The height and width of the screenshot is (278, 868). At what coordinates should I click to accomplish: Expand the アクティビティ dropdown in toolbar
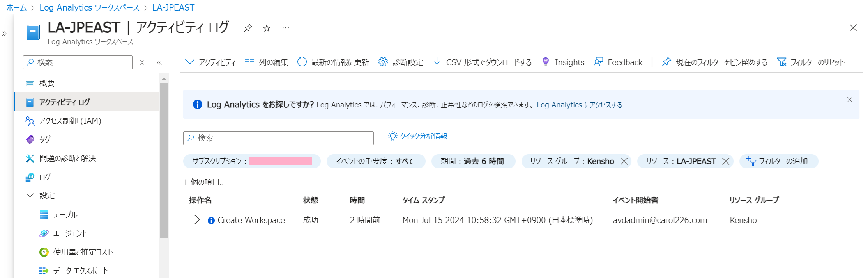click(210, 62)
